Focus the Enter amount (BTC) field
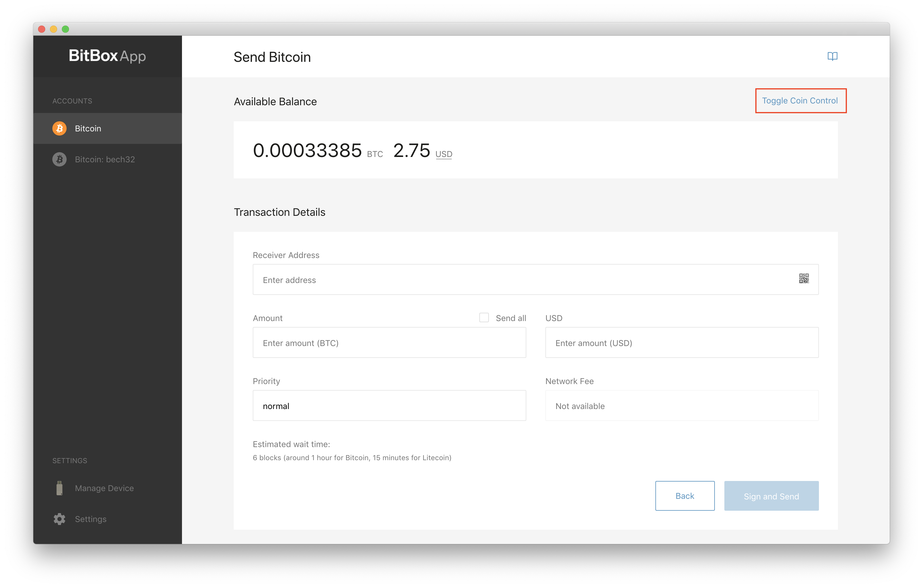923x588 pixels. click(x=389, y=342)
